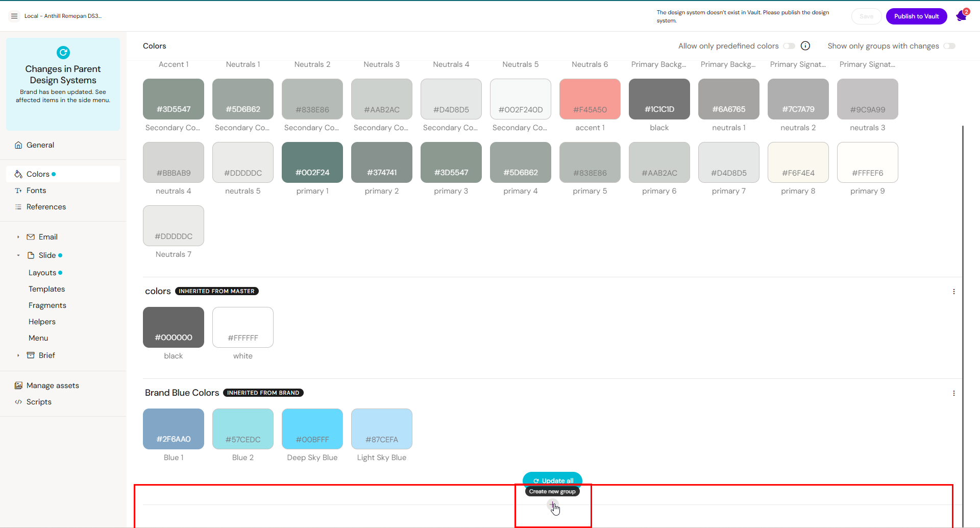This screenshot has height=528, width=980.
Task: Click the Publish to Vault button
Action: [916, 16]
